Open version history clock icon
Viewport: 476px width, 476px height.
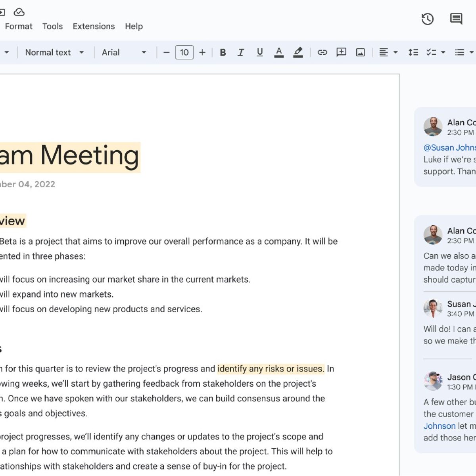pyautogui.click(x=427, y=19)
